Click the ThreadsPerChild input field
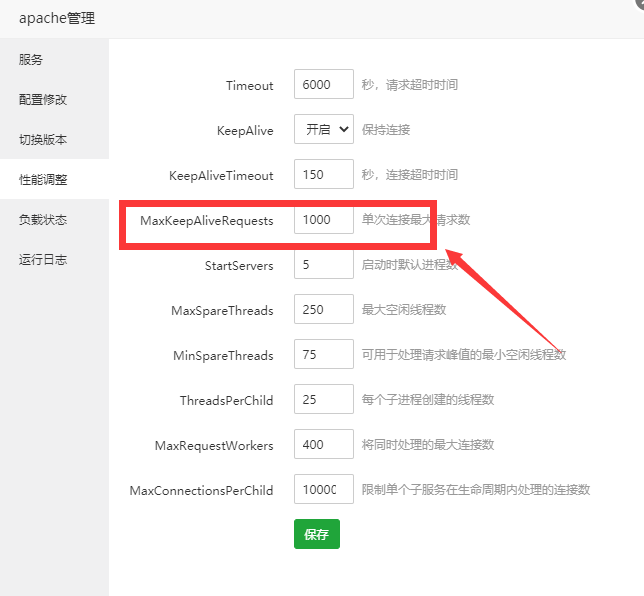The width and height of the screenshot is (644, 596). (x=323, y=400)
